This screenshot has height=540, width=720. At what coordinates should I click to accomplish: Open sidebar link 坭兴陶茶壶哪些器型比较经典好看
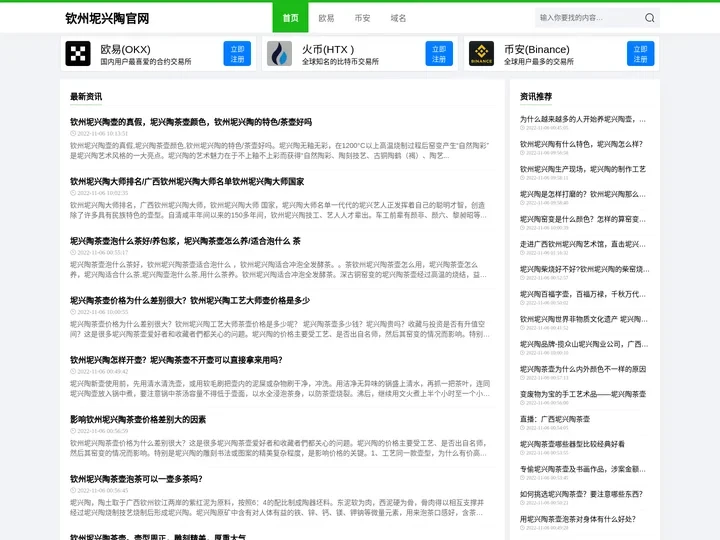(572, 444)
